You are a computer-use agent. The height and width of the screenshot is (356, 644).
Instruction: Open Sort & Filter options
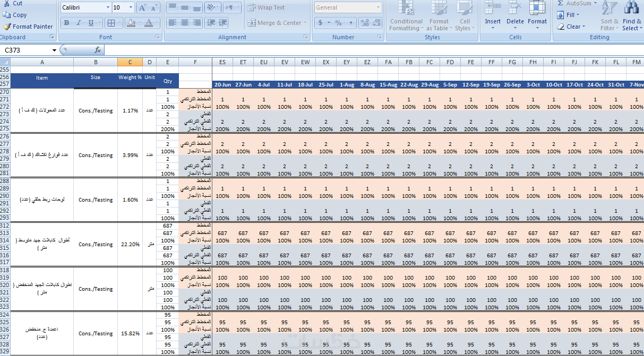pyautogui.click(x=609, y=16)
